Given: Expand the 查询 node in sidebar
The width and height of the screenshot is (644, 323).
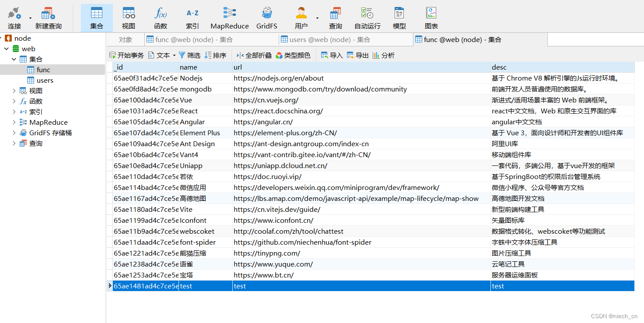Looking at the screenshot, I should point(14,143).
